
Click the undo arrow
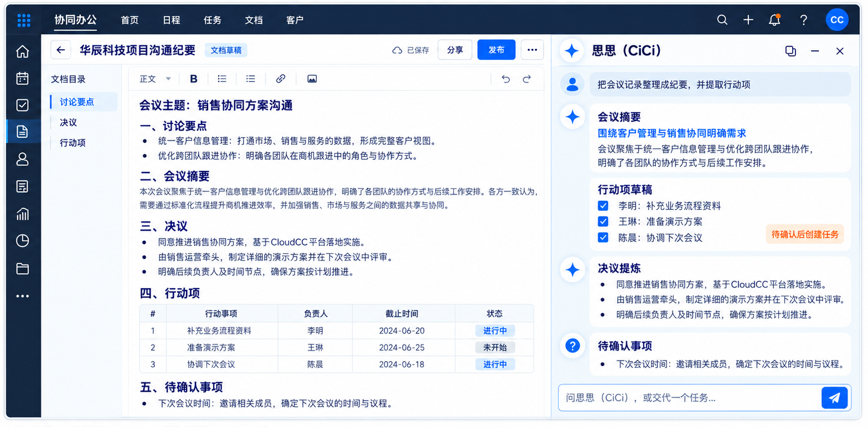click(x=505, y=79)
